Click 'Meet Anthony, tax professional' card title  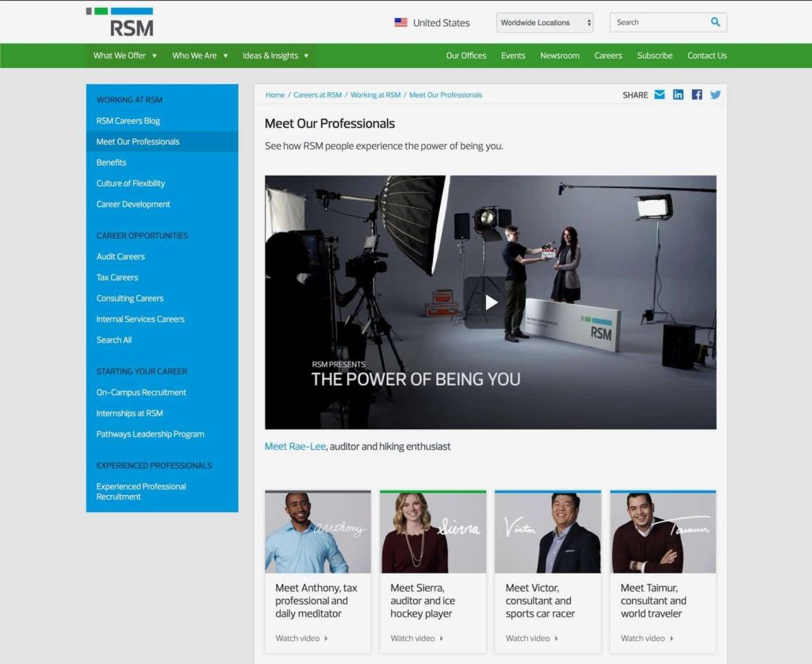coord(316,601)
